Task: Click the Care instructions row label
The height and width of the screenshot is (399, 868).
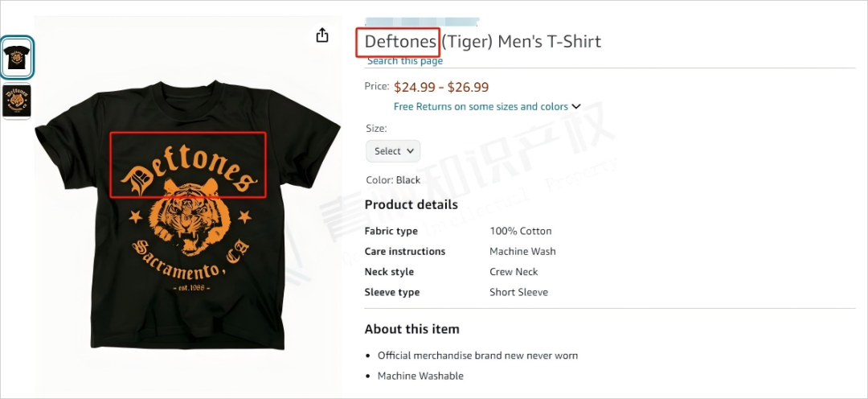Action: coord(404,252)
